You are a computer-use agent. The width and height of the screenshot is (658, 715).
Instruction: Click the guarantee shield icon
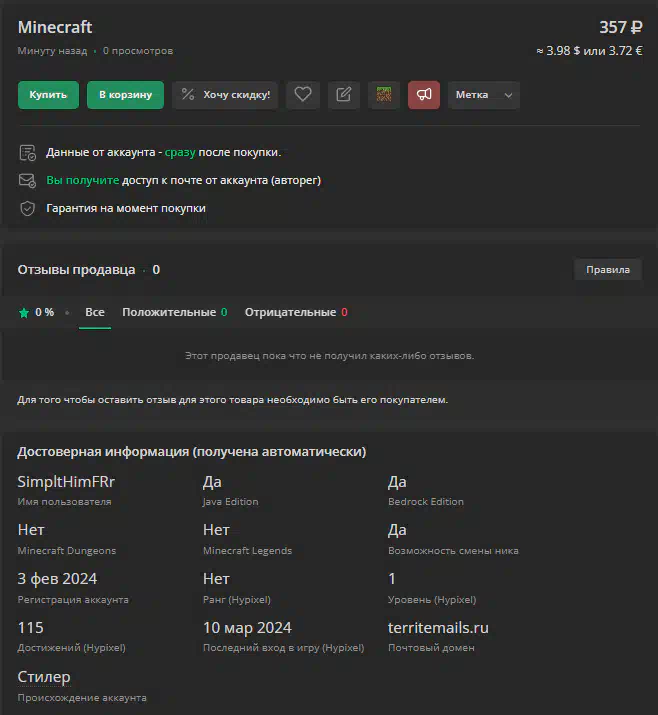point(28,208)
